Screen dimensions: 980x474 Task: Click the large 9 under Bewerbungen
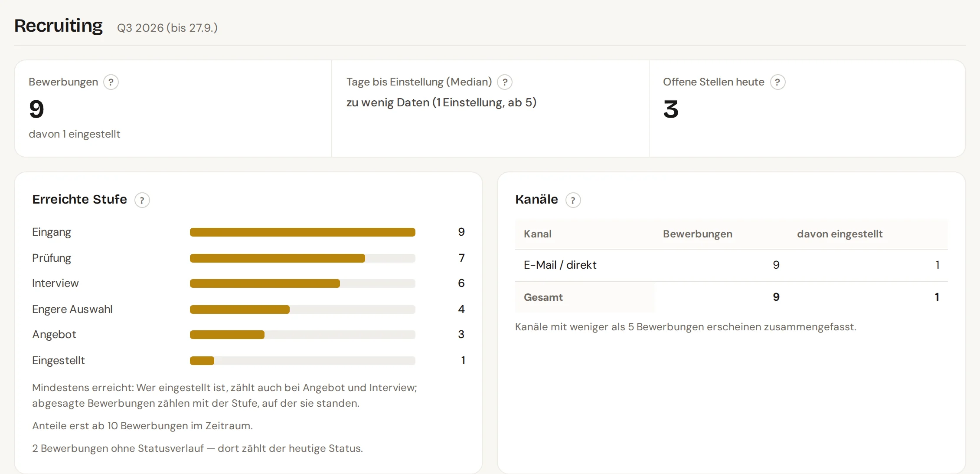(36, 109)
